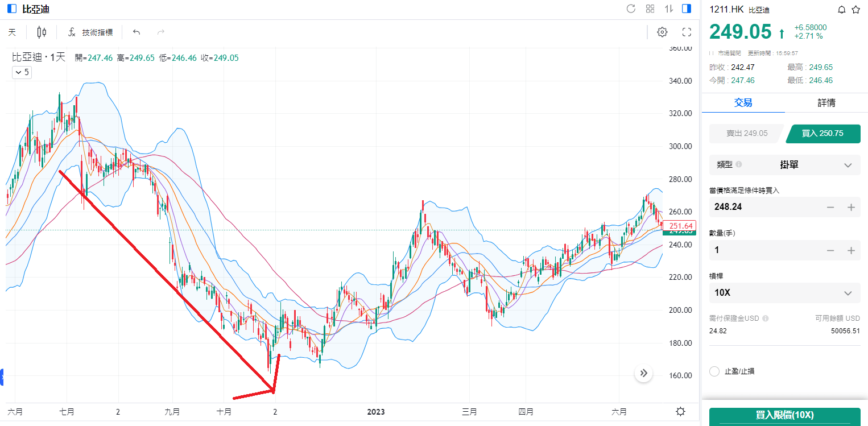Open the 10X leverage dropdown
This screenshot has width=868, height=426.
pyautogui.click(x=848, y=293)
